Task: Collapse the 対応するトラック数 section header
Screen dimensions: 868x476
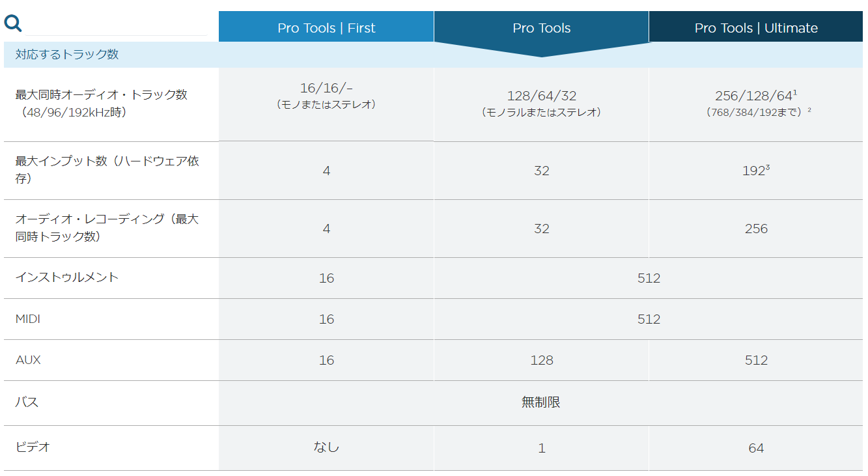Action: (67, 55)
